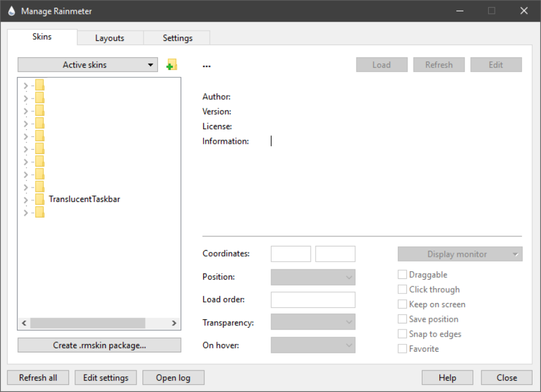This screenshot has height=392, width=541.
Task: Open the Rainmeter log
Action: 173,378
